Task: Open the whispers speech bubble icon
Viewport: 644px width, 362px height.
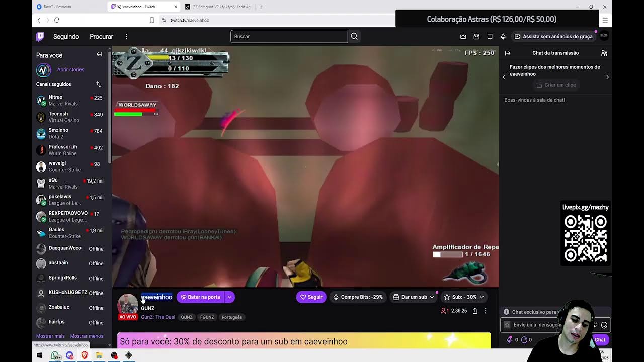Action: point(490,36)
